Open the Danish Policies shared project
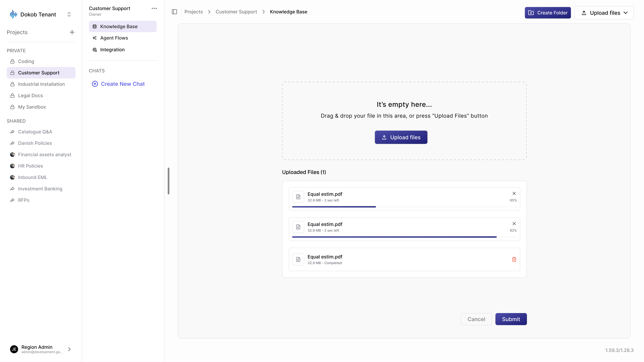 [41, 143]
